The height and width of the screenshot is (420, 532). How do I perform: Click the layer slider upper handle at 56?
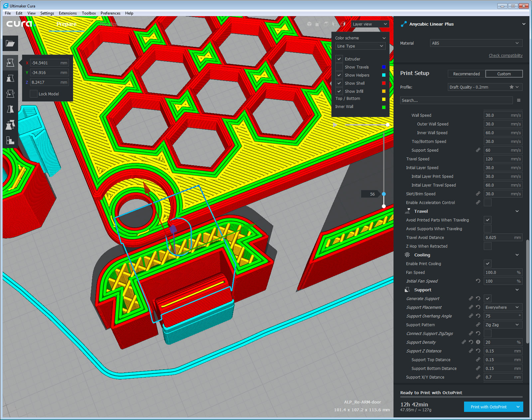(384, 194)
